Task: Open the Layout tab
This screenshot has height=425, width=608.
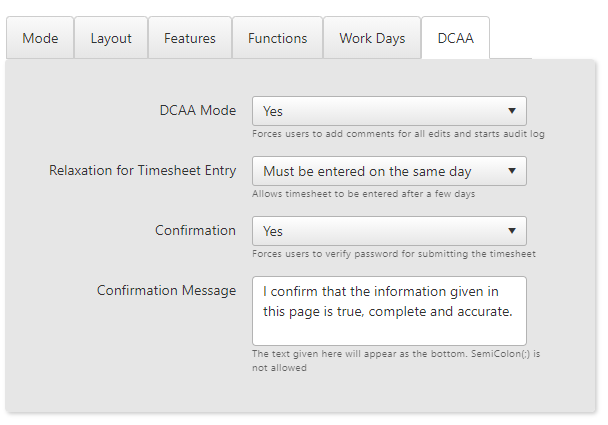Action: [111, 38]
